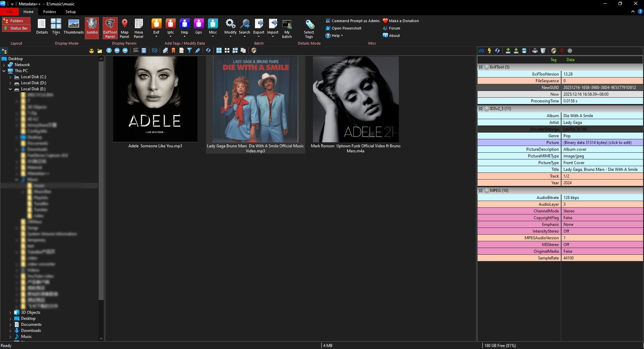This screenshot has height=349, width=644.
Task: Click the filter funnel toolbar icon
Action: (x=190, y=50)
